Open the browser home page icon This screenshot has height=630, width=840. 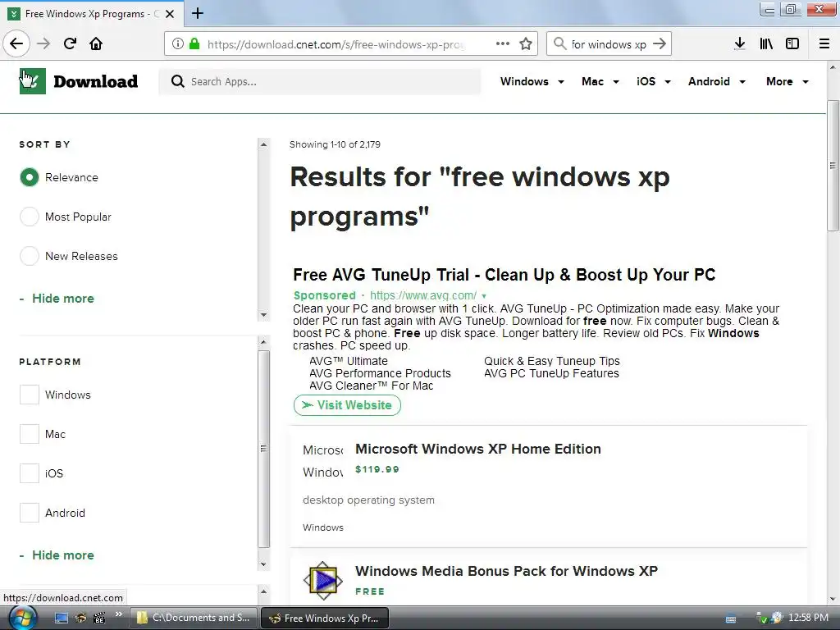pyautogui.click(x=96, y=43)
